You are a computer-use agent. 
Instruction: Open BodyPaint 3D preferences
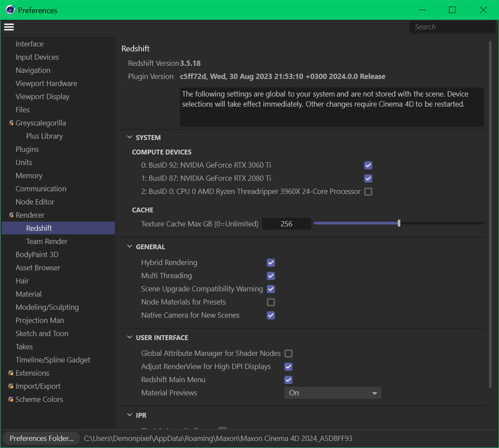tap(37, 254)
